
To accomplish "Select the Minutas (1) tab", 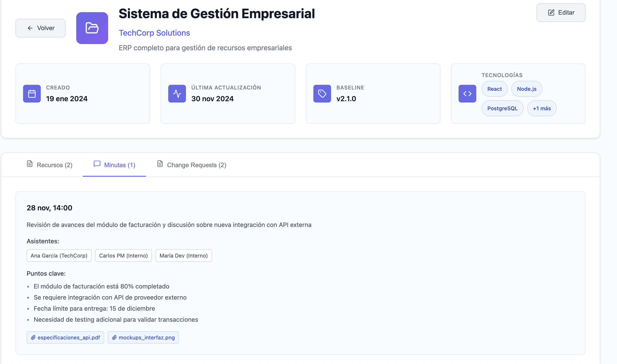I will [x=119, y=165].
